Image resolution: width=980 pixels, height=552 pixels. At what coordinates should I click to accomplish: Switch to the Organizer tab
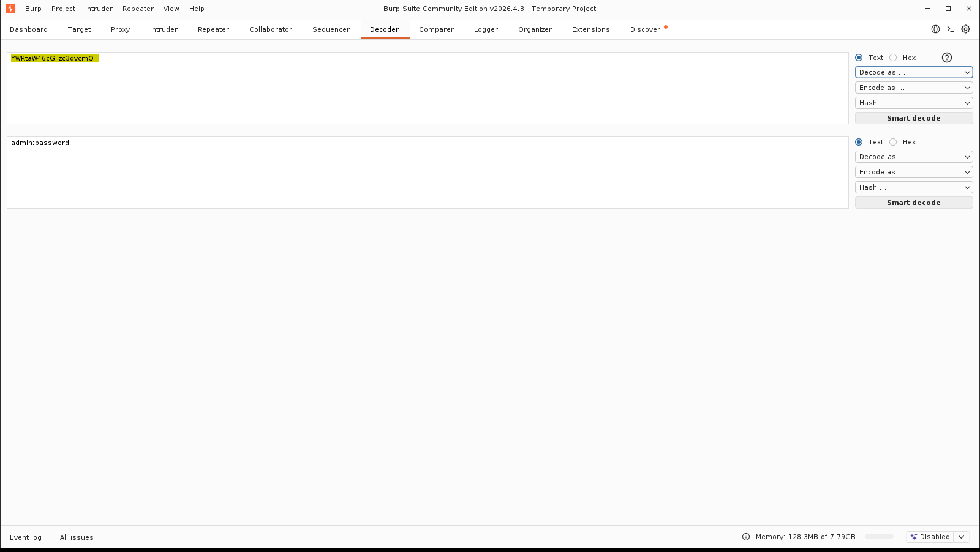pos(535,29)
